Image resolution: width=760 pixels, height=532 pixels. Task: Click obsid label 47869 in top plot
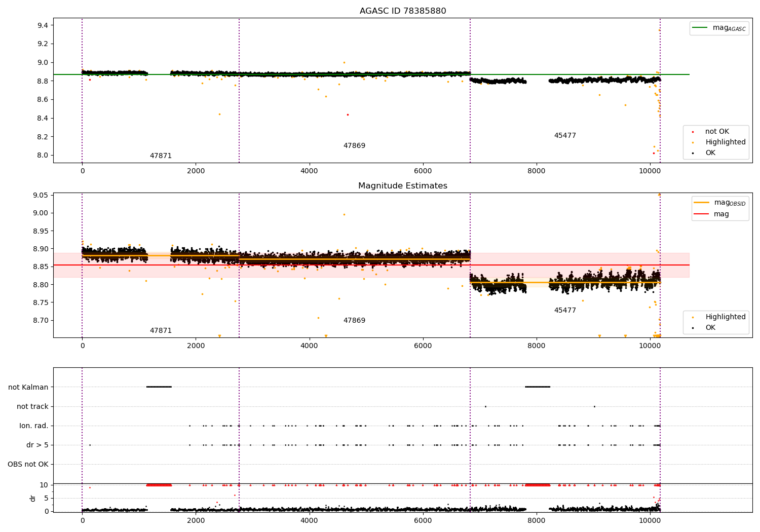pyautogui.click(x=354, y=146)
